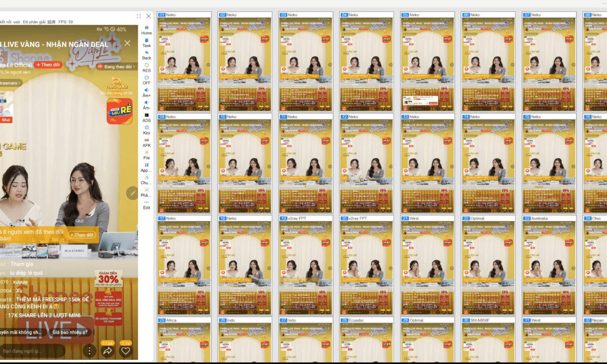Send the quick reply 'Giá bao nhiêu ạ?'
607x364 pixels.
(x=70, y=332)
